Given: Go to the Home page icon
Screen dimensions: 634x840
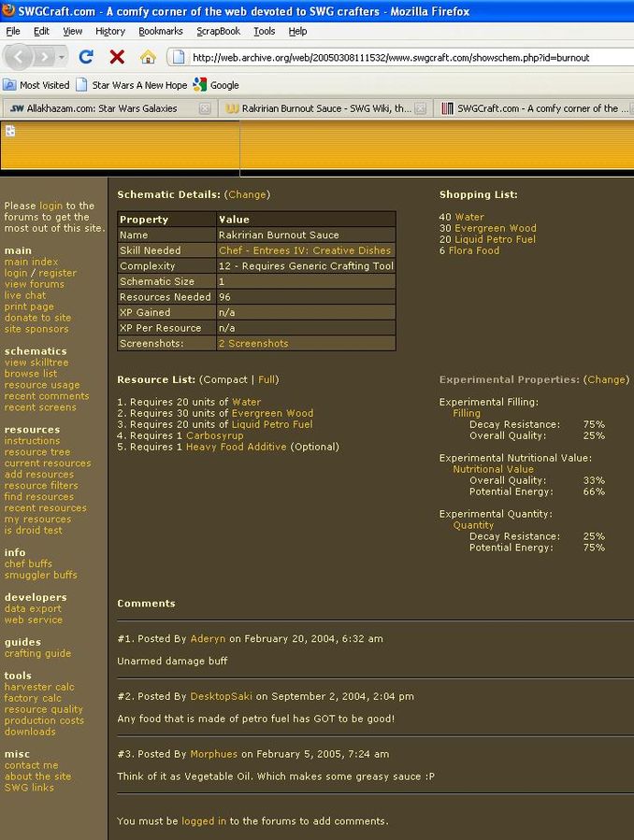Looking at the screenshot, I should (148, 57).
